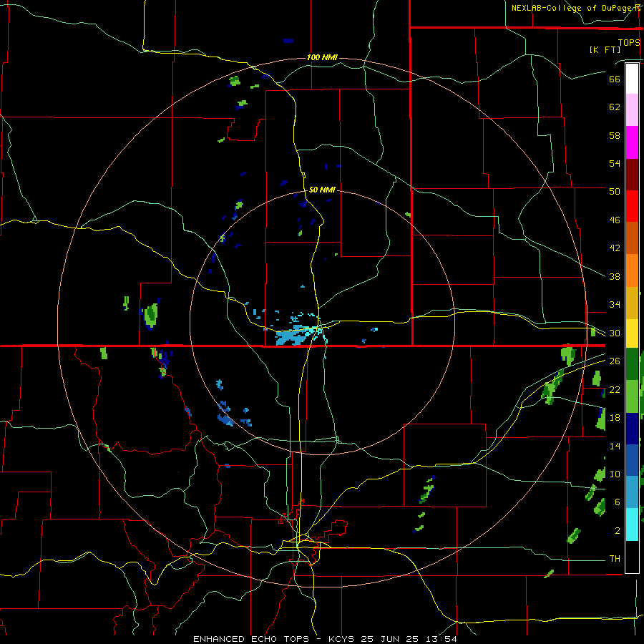
Task: Select the '14' scale label
Action: 615,446
